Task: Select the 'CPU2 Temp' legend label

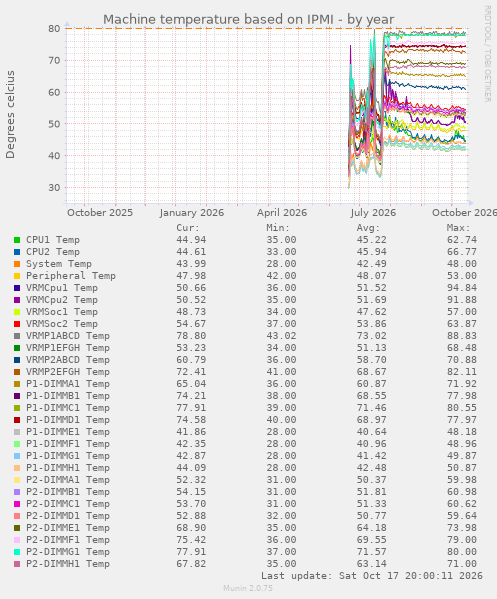Action: point(53,252)
